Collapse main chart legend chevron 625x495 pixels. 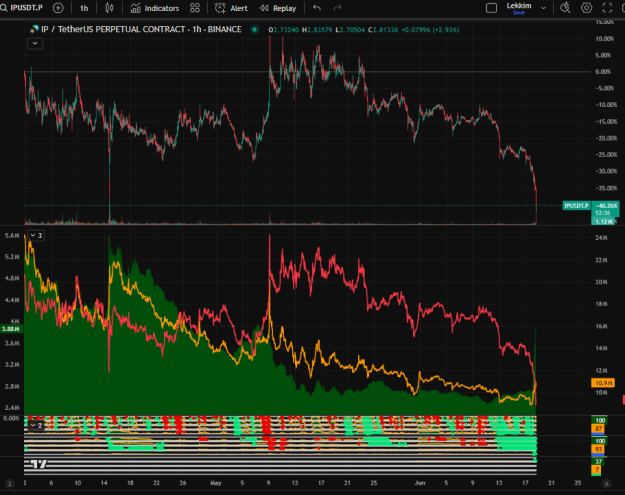tap(35, 43)
